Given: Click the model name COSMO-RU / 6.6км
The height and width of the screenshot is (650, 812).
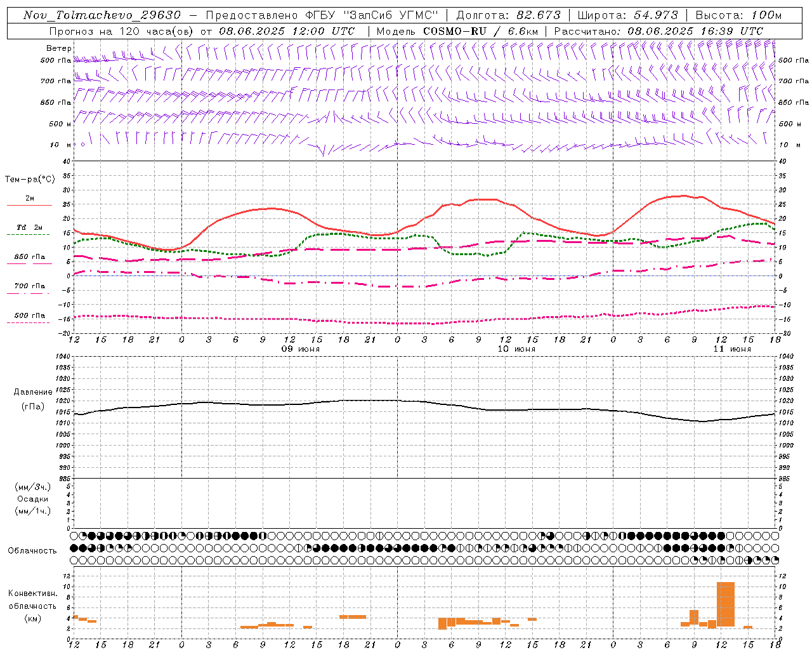Looking at the screenshot, I should pyautogui.click(x=481, y=31).
